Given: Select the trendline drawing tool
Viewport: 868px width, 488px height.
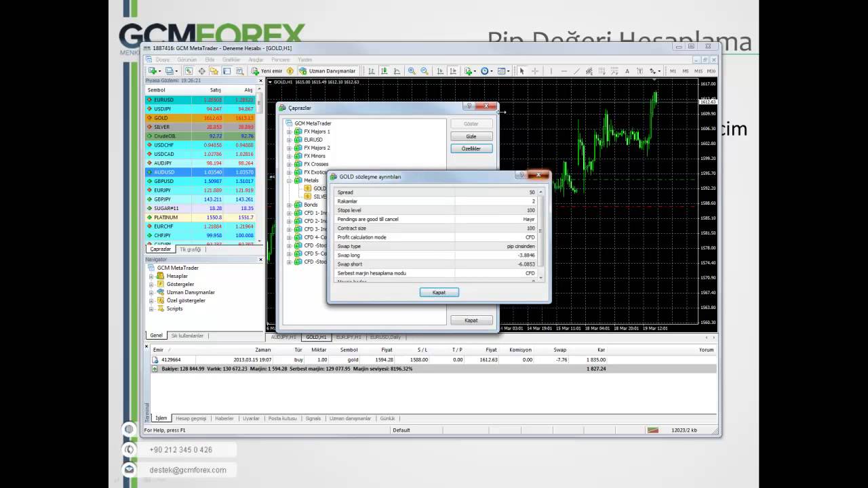Looking at the screenshot, I should 576,71.
